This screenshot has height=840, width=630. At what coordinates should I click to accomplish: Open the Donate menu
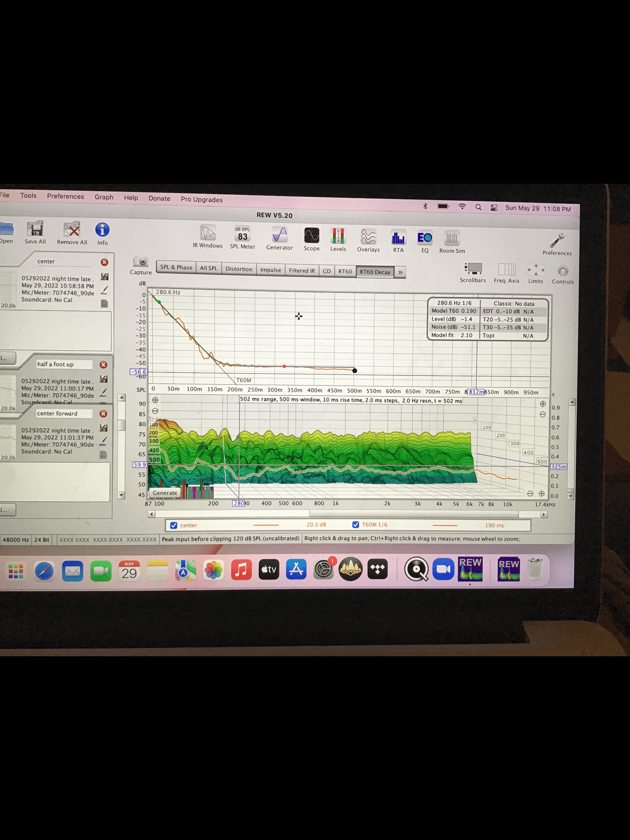click(x=160, y=199)
